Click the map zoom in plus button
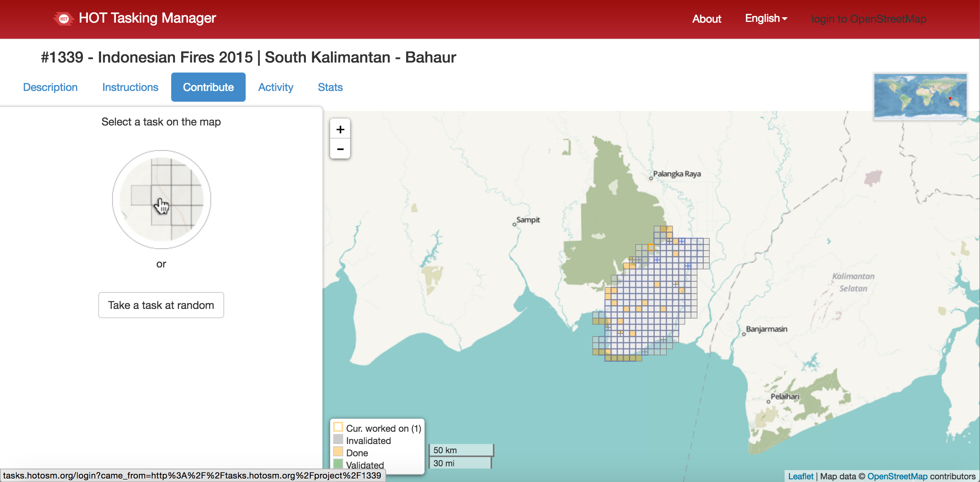This screenshot has width=980, height=482. (x=340, y=129)
